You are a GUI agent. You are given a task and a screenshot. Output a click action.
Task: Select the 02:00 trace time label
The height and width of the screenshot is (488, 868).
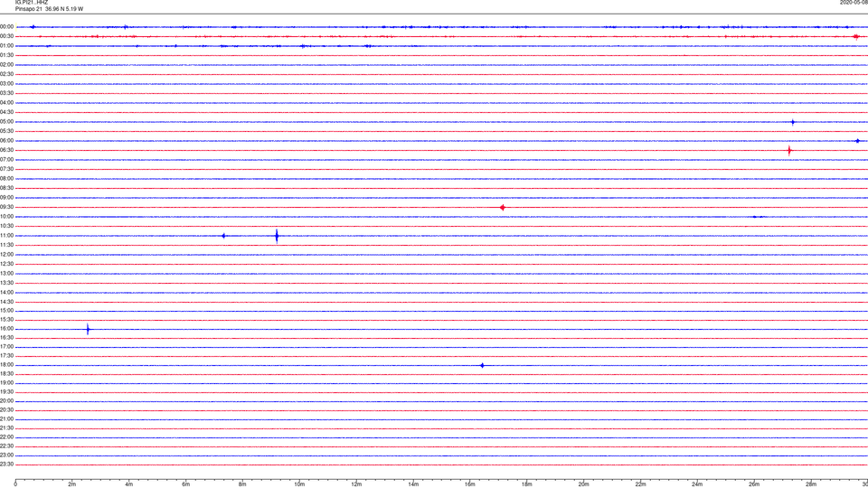point(6,65)
